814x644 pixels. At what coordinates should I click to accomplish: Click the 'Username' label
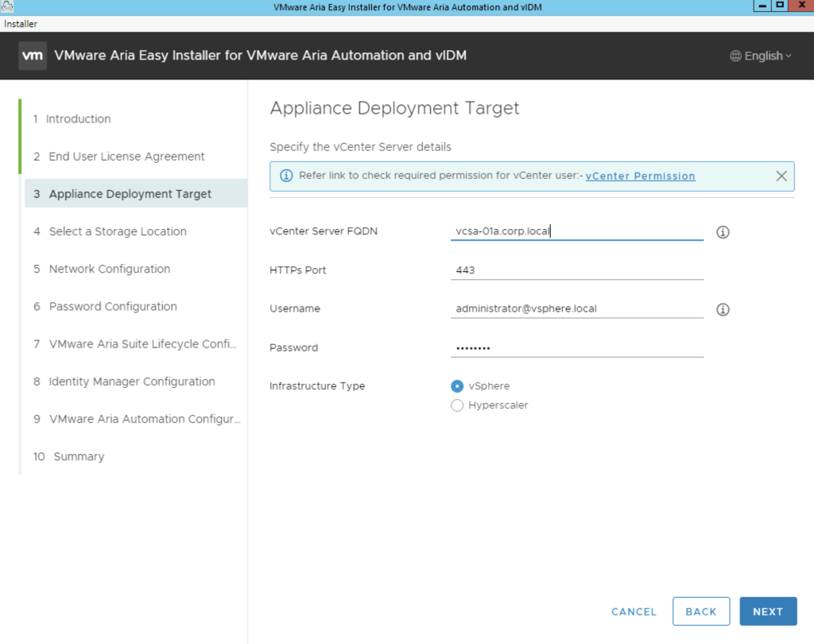click(x=295, y=308)
